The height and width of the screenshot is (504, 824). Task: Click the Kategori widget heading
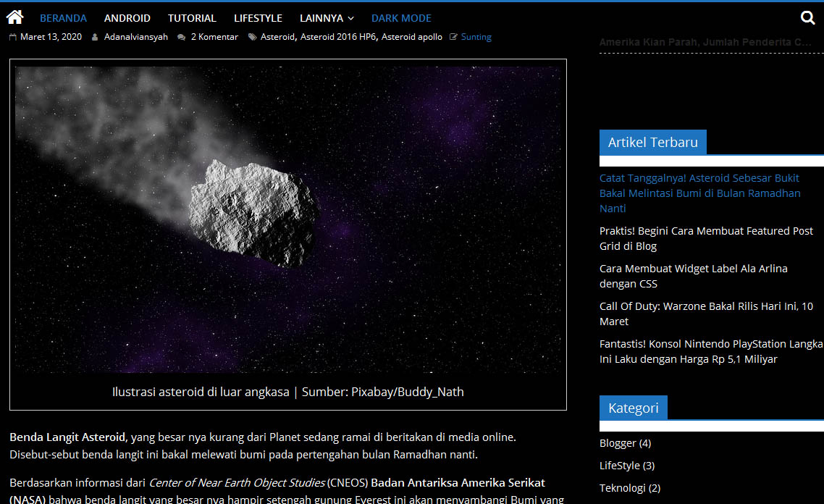click(x=634, y=408)
